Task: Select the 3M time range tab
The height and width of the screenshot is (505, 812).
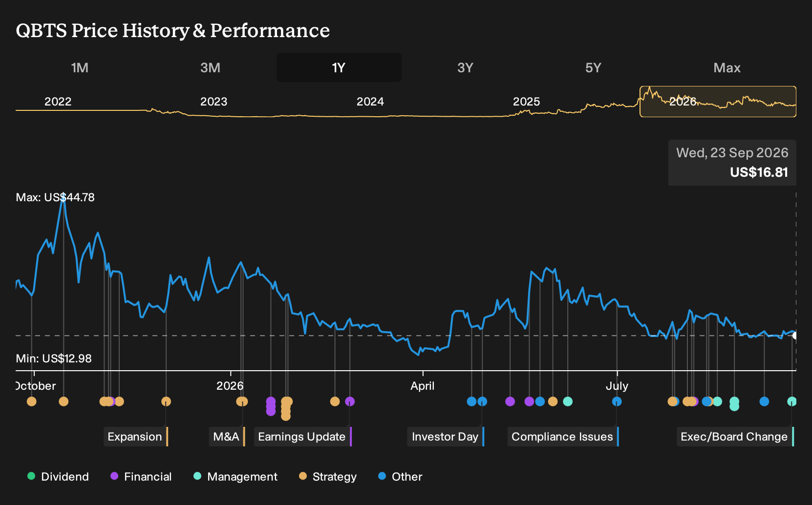Action: coord(210,67)
